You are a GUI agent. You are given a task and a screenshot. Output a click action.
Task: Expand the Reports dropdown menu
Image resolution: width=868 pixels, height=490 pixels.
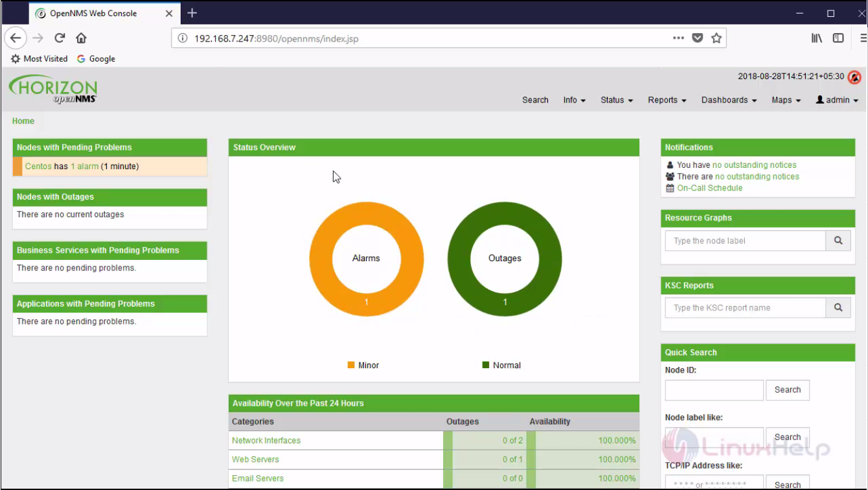(x=667, y=100)
